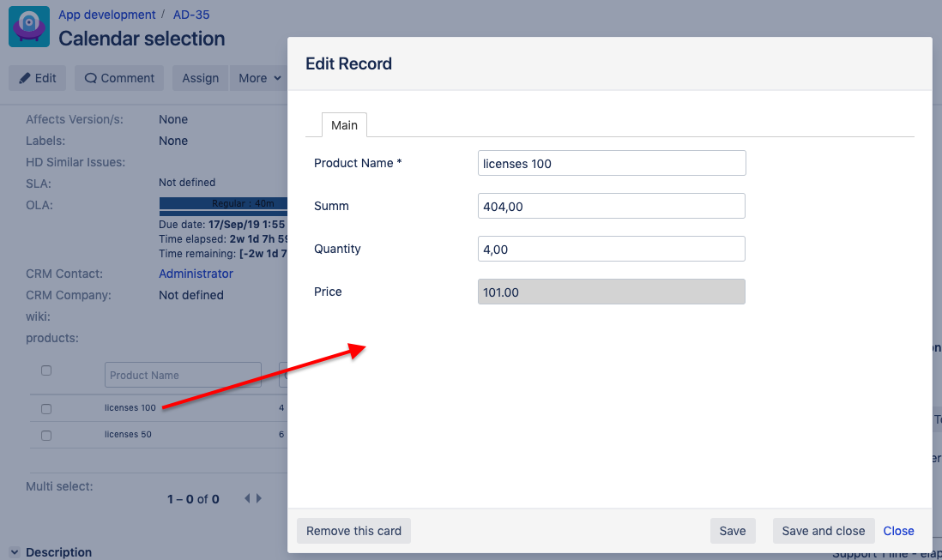The height and width of the screenshot is (560, 942).
Task: Click the Assign button
Action: 200,78
